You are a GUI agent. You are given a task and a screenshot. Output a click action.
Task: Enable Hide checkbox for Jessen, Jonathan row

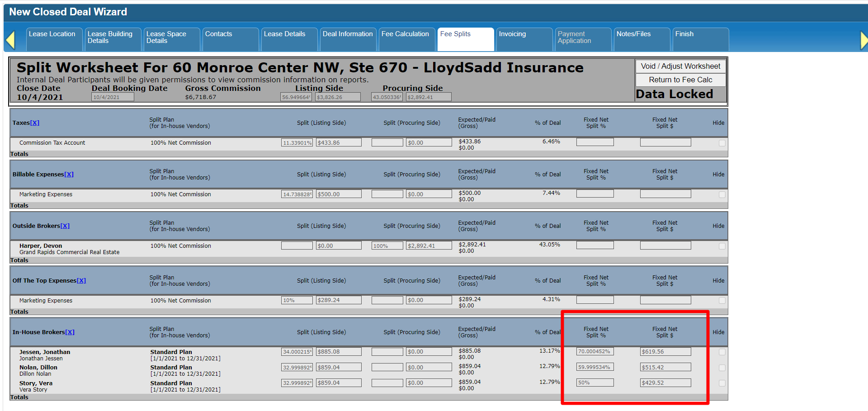(x=722, y=352)
